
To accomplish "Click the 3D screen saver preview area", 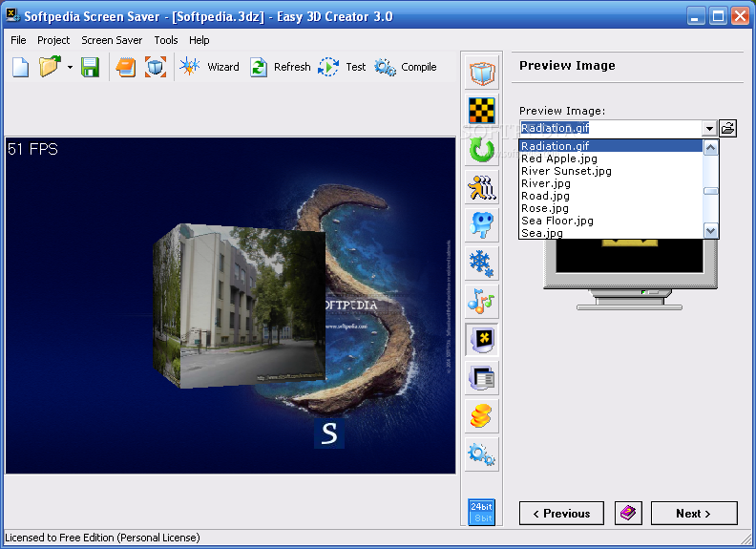I will click(x=230, y=306).
